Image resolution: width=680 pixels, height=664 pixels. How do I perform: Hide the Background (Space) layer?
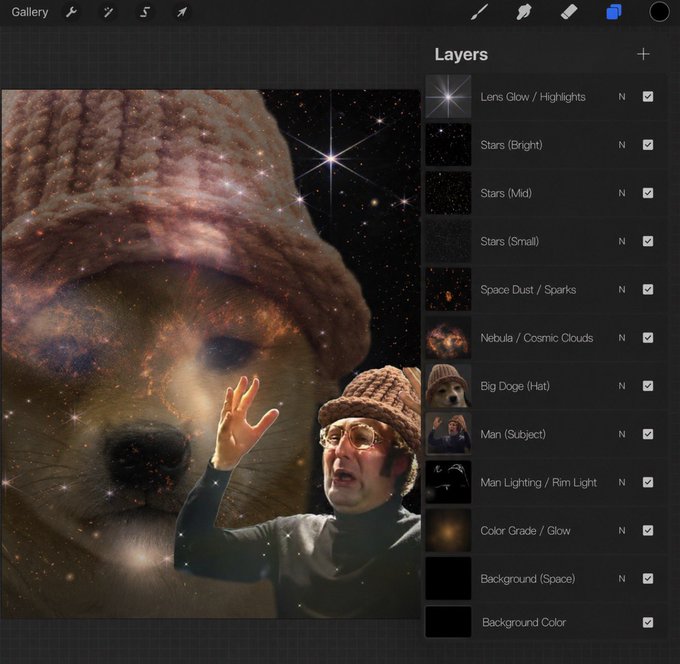click(648, 579)
